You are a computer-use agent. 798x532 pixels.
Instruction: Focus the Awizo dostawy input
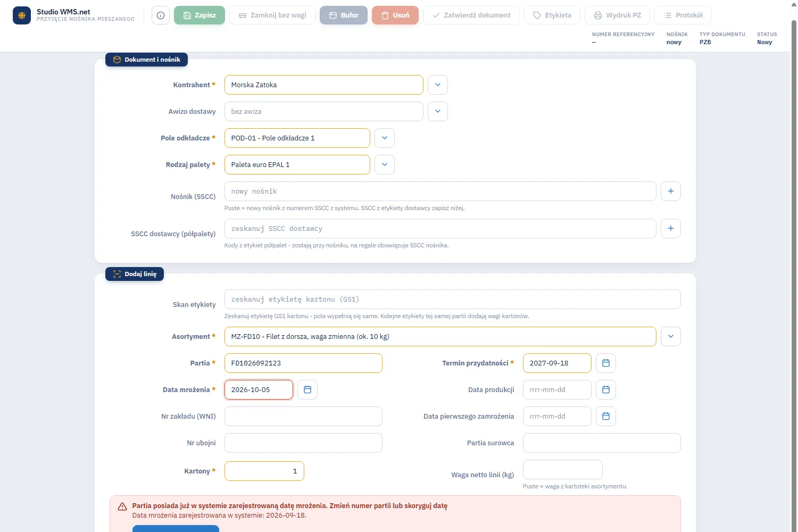pos(324,111)
